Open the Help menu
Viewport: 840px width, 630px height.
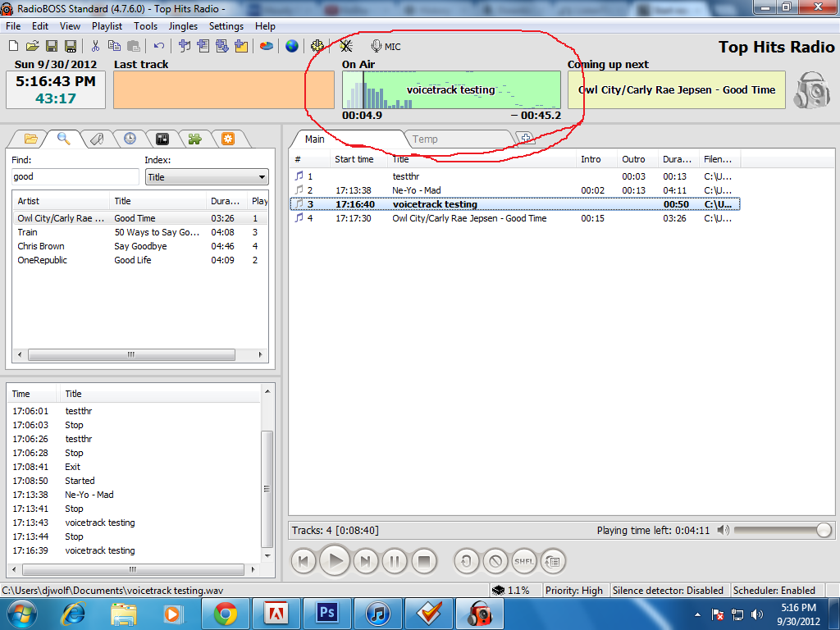(x=265, y=26)
